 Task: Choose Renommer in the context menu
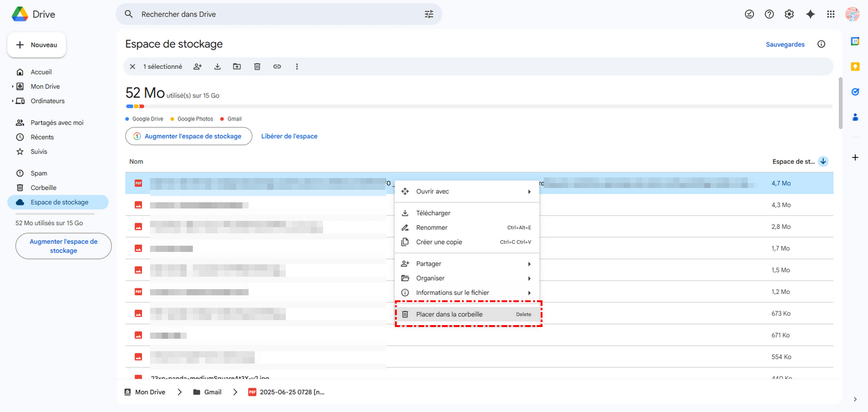point(467,228)
